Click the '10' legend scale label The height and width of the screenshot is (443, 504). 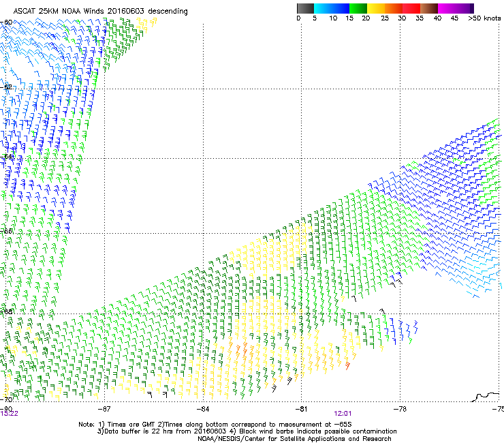[333, 18]
